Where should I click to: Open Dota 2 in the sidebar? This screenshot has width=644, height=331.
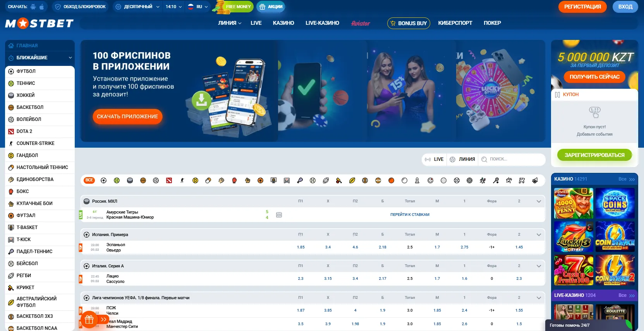pyautogui.click(x=39, y=131)
